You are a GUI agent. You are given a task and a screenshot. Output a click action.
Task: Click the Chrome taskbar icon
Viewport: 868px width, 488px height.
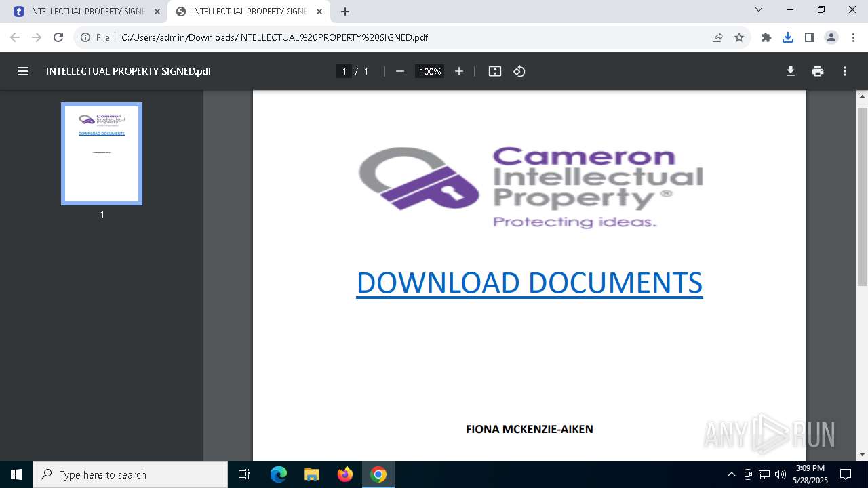tap(378, 474)
